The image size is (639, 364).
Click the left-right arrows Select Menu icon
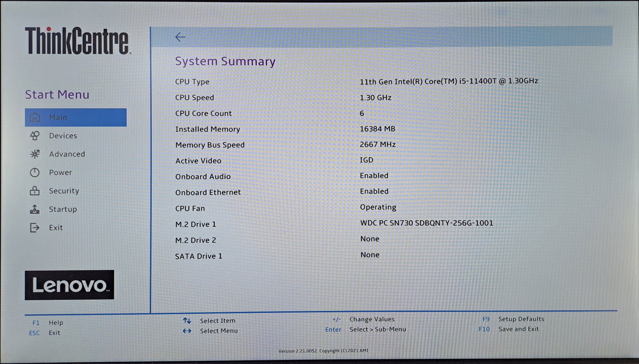(x=187, y=331)
